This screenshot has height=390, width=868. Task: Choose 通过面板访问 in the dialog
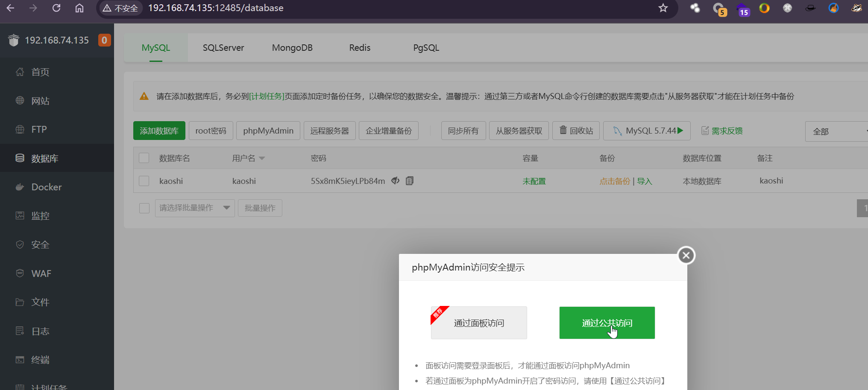(479, 323)
